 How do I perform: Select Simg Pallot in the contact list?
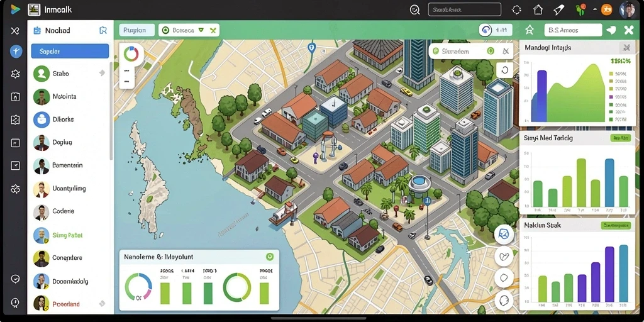tap(68, 235)
